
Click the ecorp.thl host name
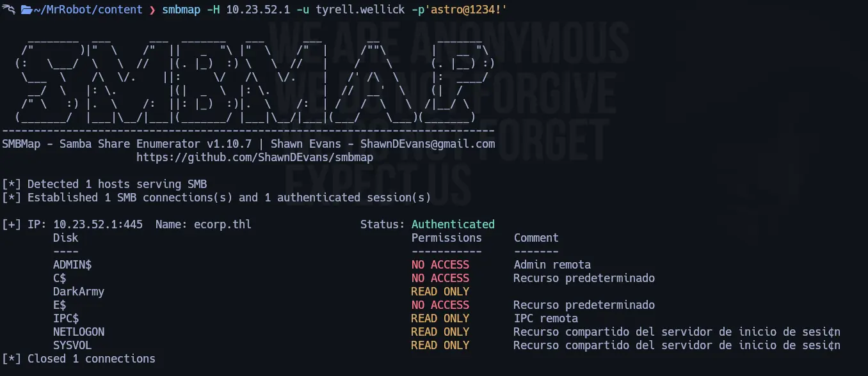222,224
